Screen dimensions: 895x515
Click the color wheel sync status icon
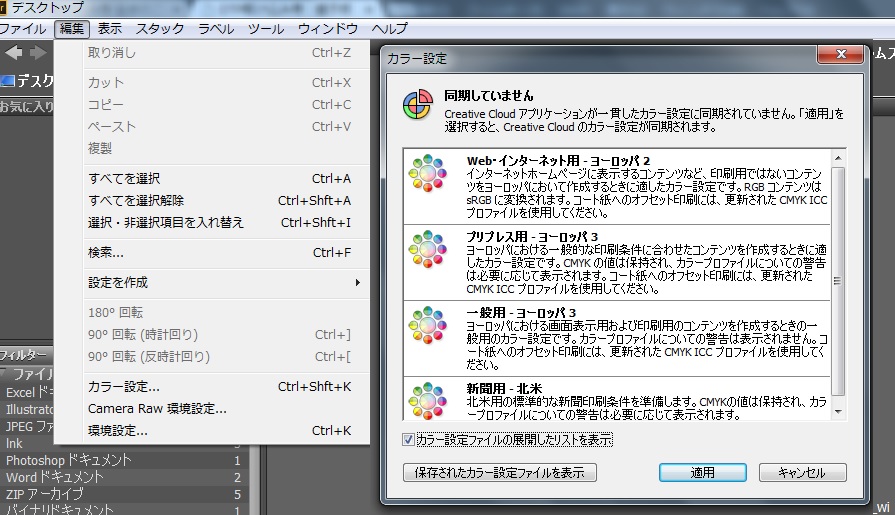pos(418,104)
